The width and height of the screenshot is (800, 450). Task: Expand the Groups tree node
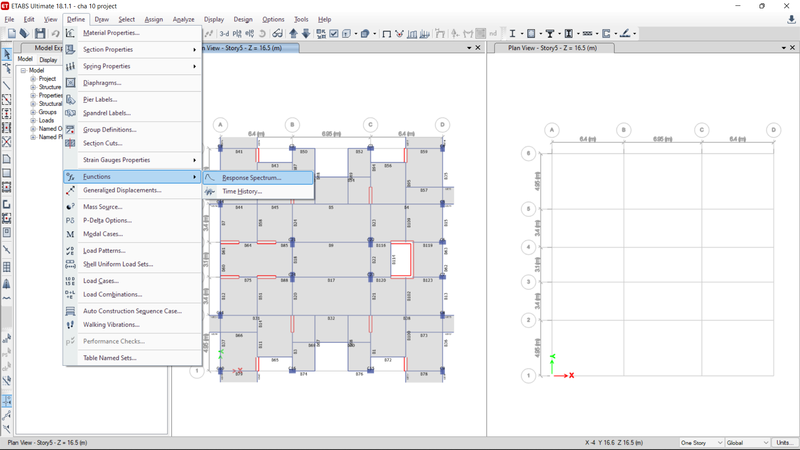pos(33,112)
